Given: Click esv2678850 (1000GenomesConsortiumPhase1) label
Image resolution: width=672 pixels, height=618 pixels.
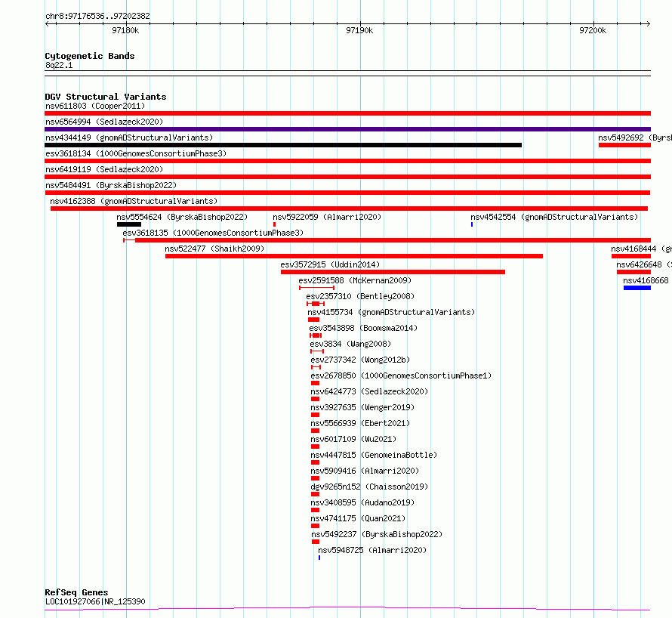Looking at the screenshot, I should point(401,375).
